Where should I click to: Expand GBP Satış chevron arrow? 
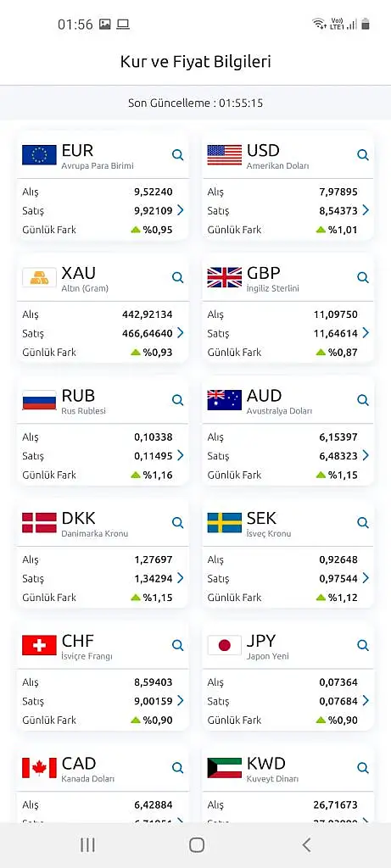click(365, 332)
